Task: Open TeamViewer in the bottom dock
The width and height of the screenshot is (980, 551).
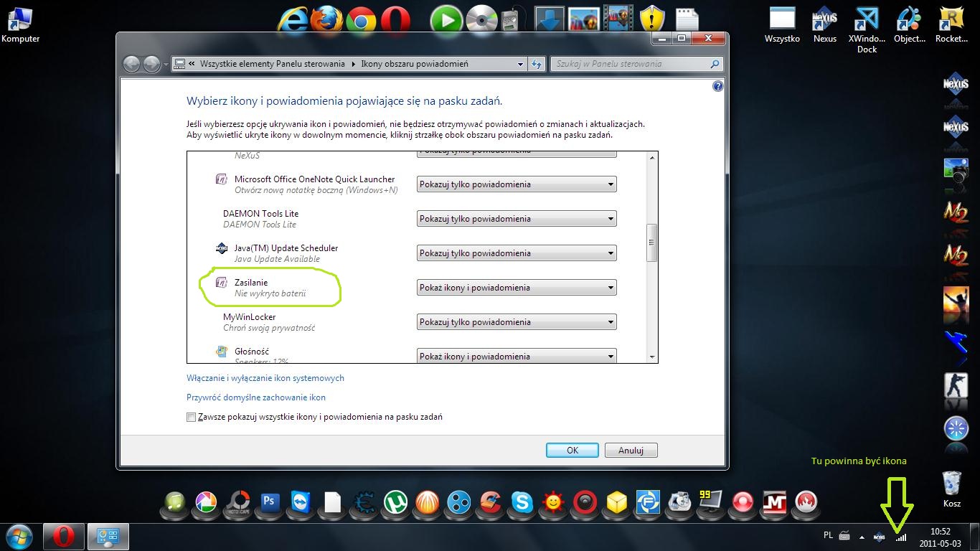Action: click(301, 502)
